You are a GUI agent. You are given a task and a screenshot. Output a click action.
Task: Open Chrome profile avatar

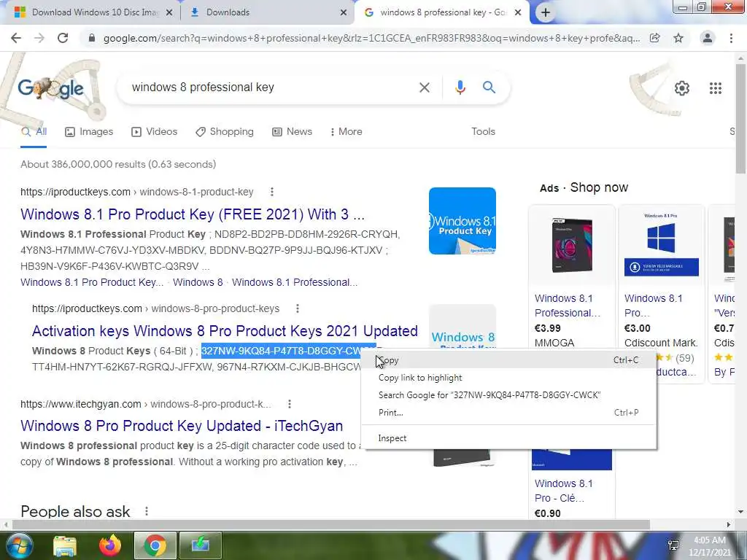[708, 38]
